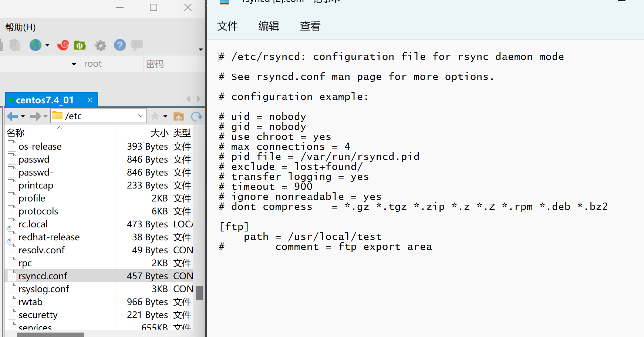This screenshot has height=337, width=644.
Task: Click the file icon beside resolv.conf
Action: pos(12,250)
